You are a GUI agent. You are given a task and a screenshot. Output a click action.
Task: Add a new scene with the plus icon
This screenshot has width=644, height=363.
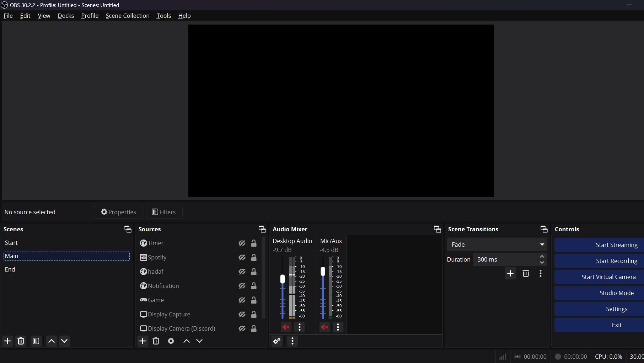click(x=7, y=341)
